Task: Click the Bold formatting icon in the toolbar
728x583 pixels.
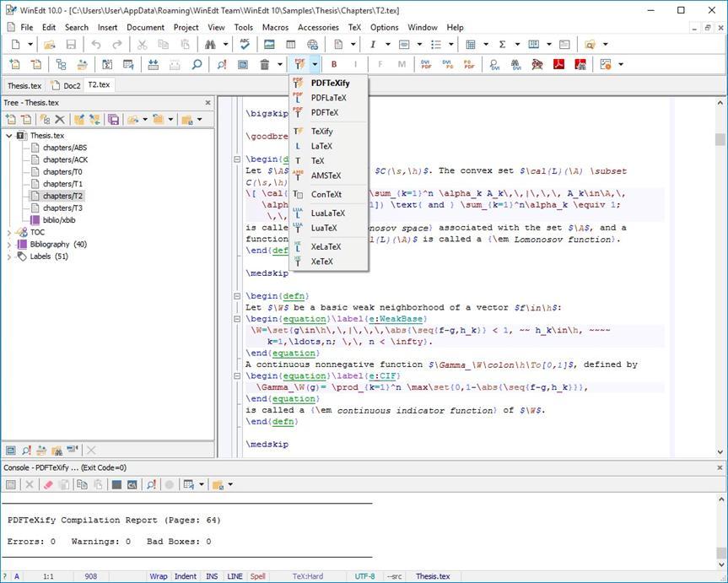Action: pos(333,64)
